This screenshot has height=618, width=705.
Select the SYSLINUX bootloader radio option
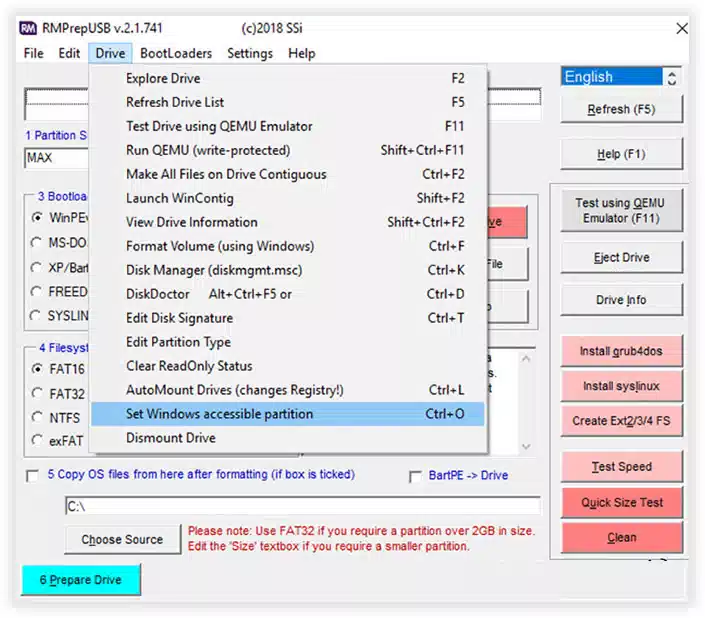(x=36, y=316)
